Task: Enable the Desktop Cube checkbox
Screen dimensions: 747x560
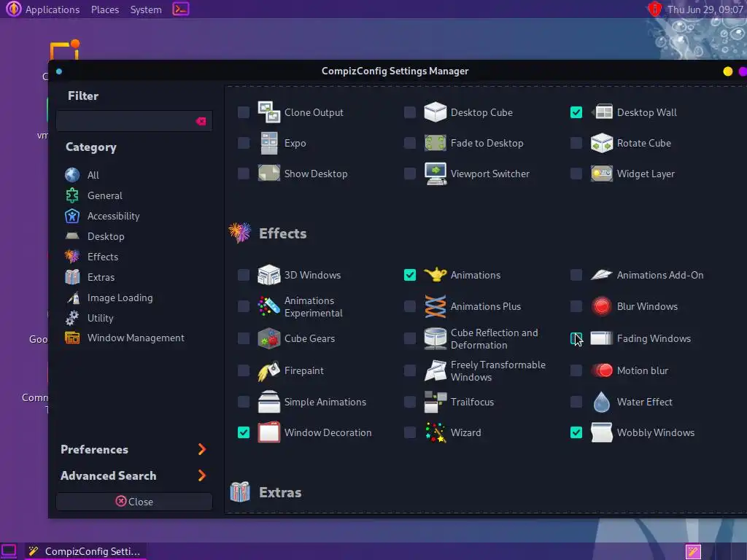Action: (410, 112)
